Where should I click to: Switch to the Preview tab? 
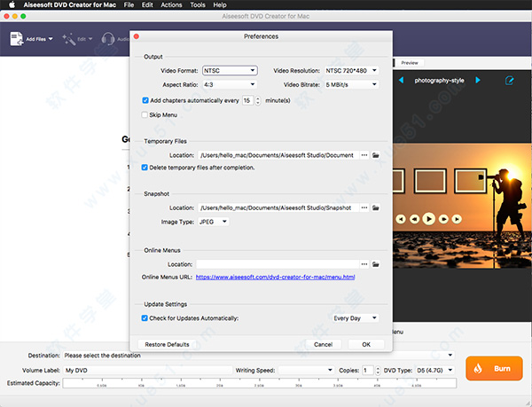coord(410,63)
